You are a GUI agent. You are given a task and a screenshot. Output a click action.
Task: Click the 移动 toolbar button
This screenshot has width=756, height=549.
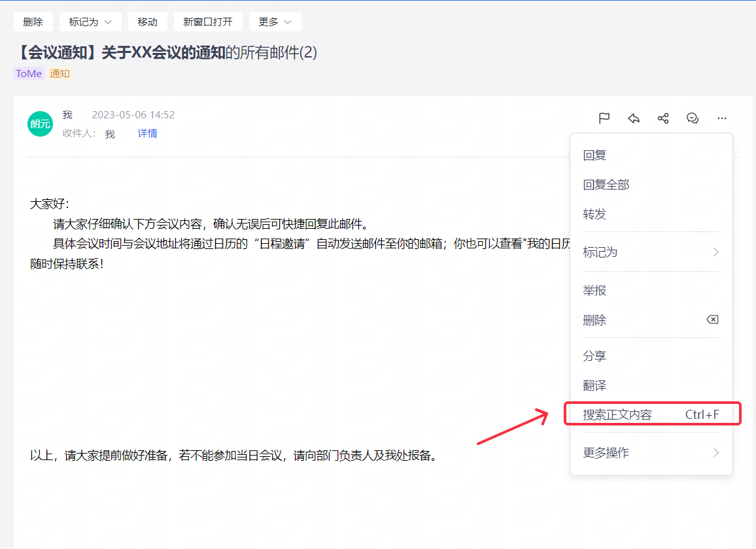[148, 22]
